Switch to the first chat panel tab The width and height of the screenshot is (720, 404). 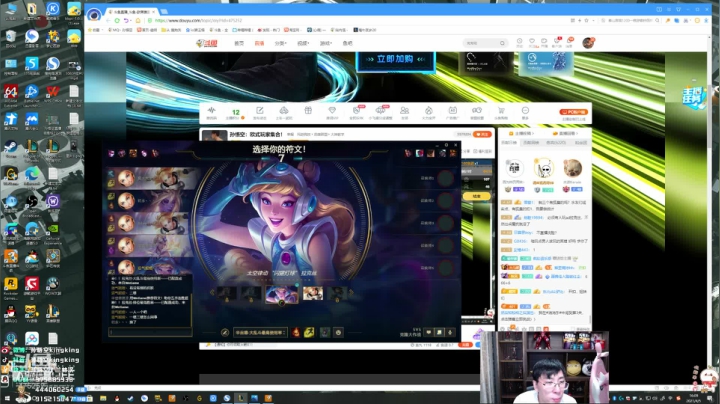pos(509,143)
